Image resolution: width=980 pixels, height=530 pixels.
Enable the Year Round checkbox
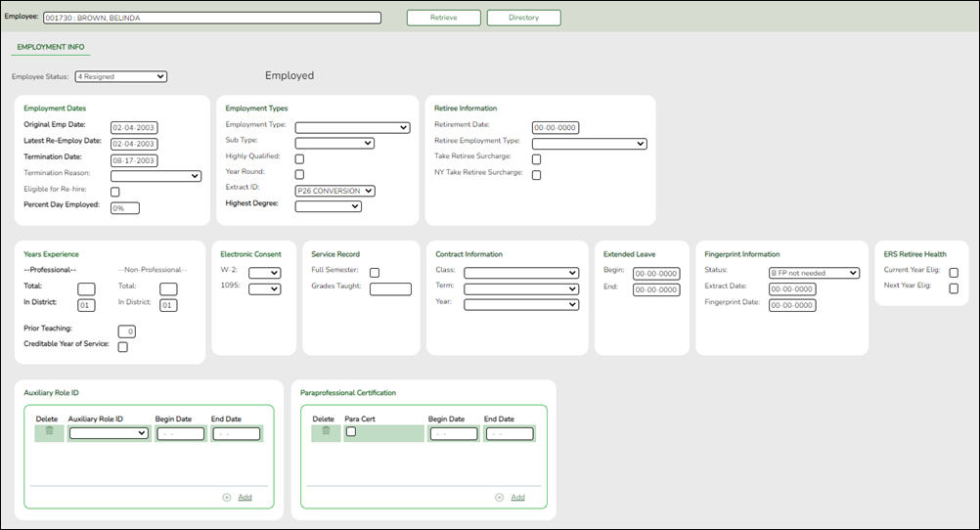[x=299, y=174]
